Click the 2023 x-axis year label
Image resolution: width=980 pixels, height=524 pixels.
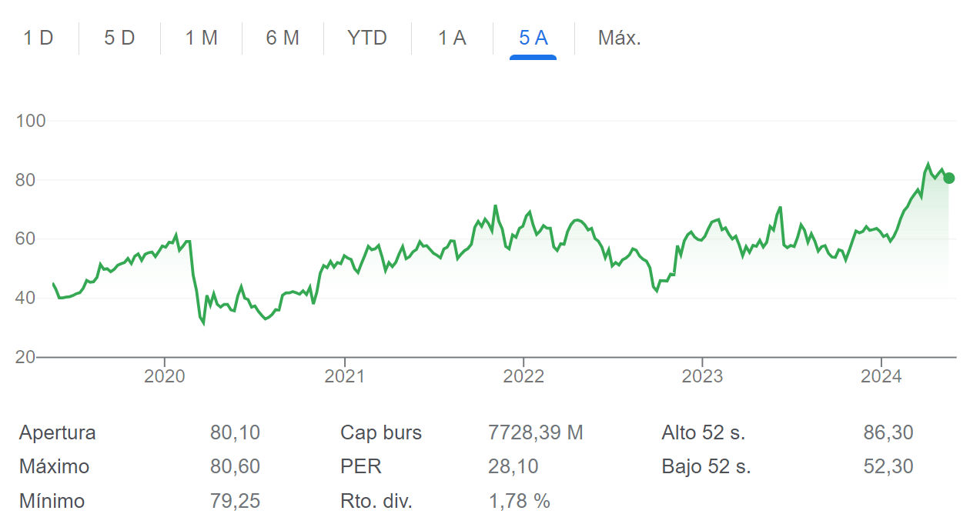coord(702,376)
